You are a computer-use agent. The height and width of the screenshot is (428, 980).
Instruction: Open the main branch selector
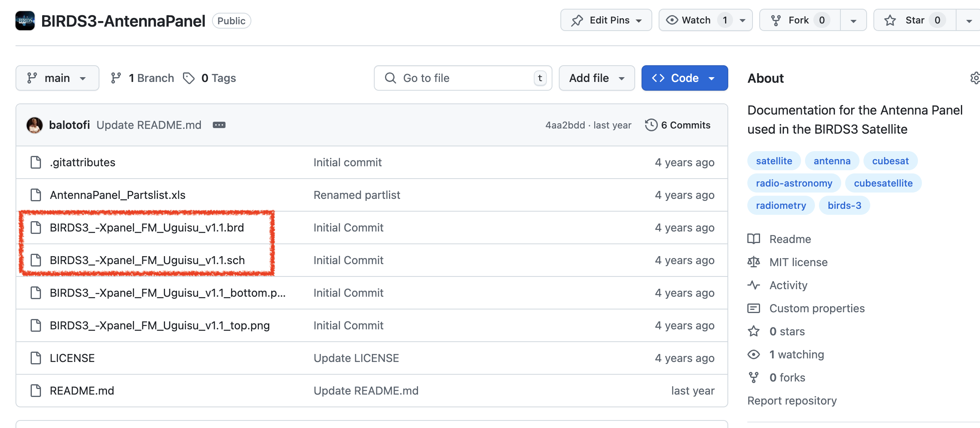pyautogui.click(x=57, y=78)
